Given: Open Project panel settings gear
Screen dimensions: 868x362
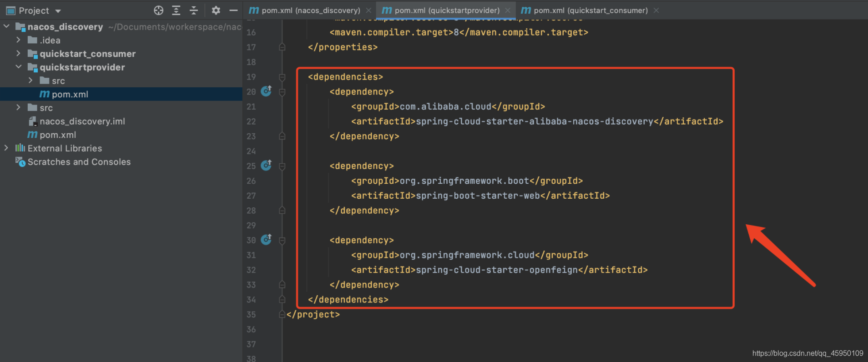Looking at the screenshot, I should tap(216, 10).
